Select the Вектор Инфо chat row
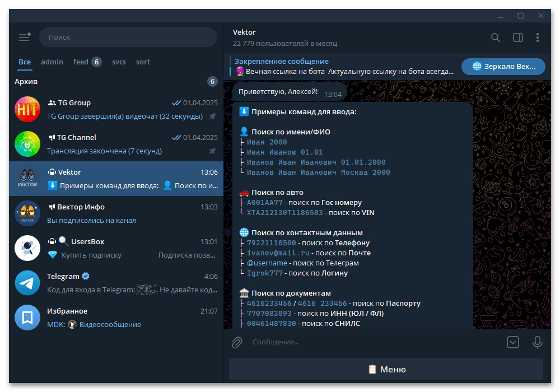This screenshot has height=392, width=560. coord(116,213)
